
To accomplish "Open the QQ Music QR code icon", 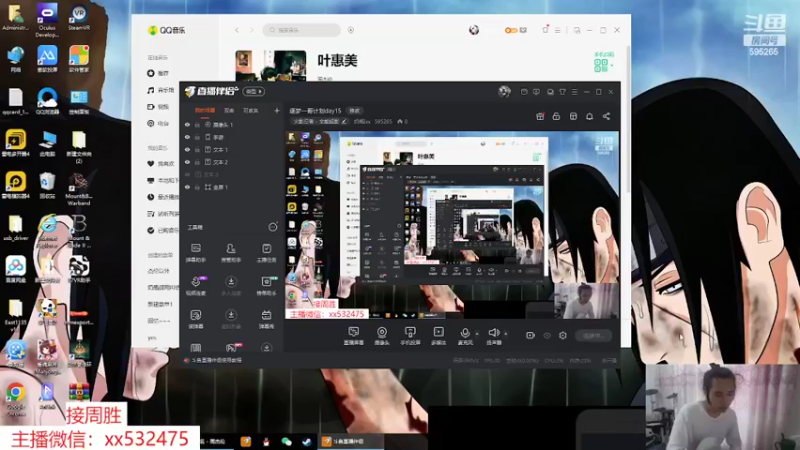I will (602, 65).
